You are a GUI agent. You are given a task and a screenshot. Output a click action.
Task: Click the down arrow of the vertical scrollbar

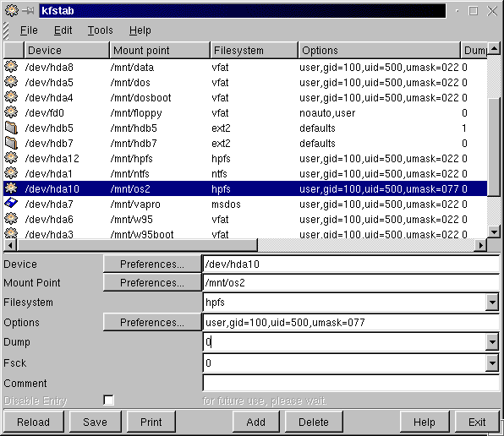click(x=494, y=232)
